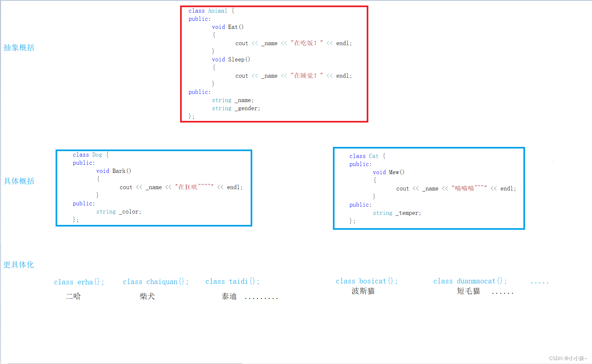Screen dimensions: 592x364
Task: Click the 'class taidi{};' text
Action: 232,281
